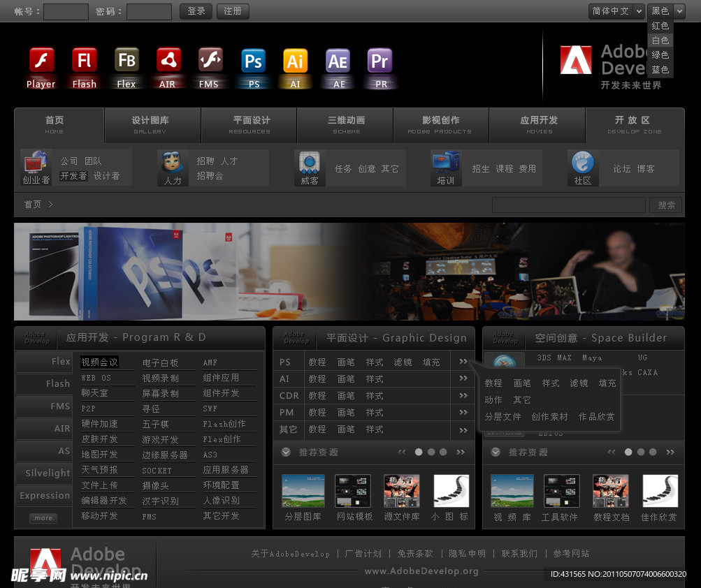Go to next page in 平面设计 推荐资源
Image resolution: width=701 pixels, height=588 pixels.
pos(461,452)
